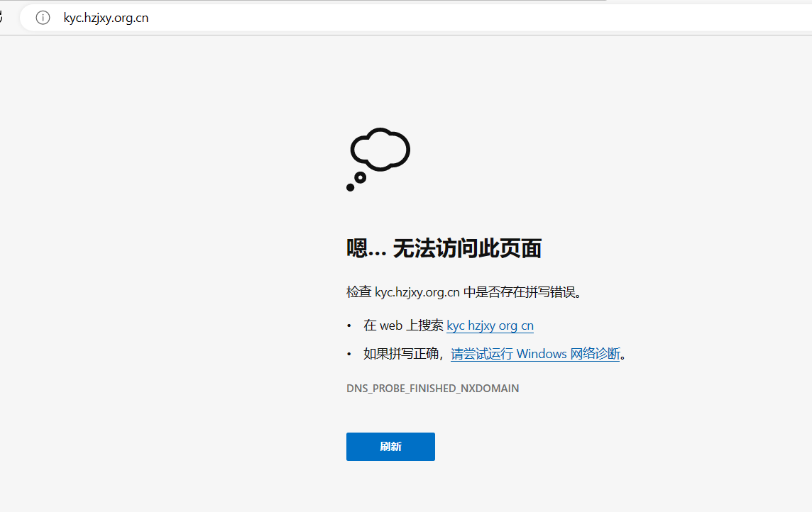Click the 在 web 上搜索 label text
The height and width of the screenshot is (512, 812).
click(x=403, y=325)
